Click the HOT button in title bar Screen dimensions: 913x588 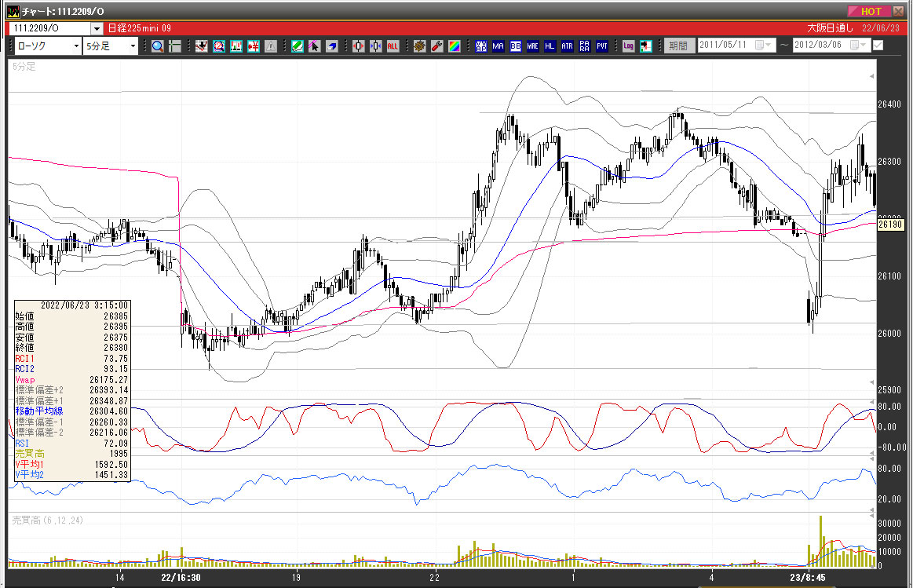(x=867, y=11)
